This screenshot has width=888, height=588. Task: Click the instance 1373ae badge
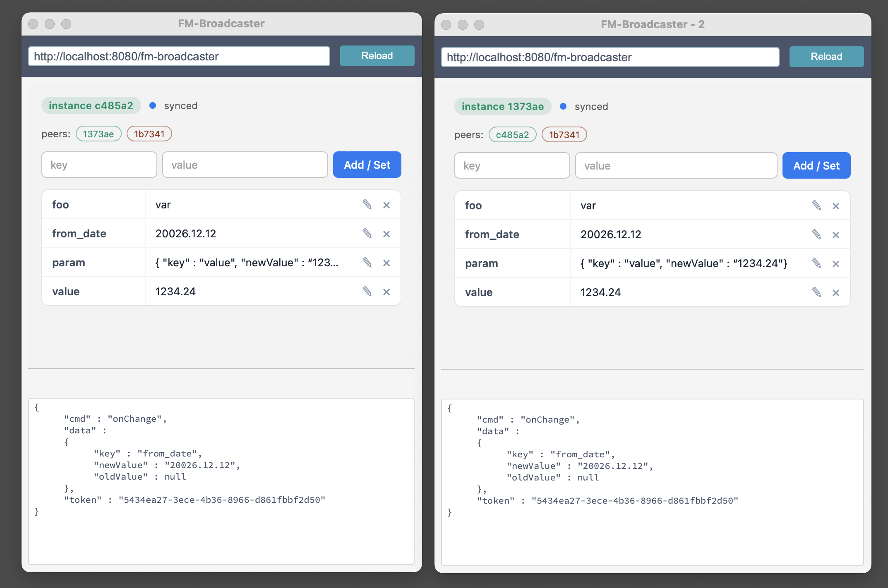click(503, 106)
